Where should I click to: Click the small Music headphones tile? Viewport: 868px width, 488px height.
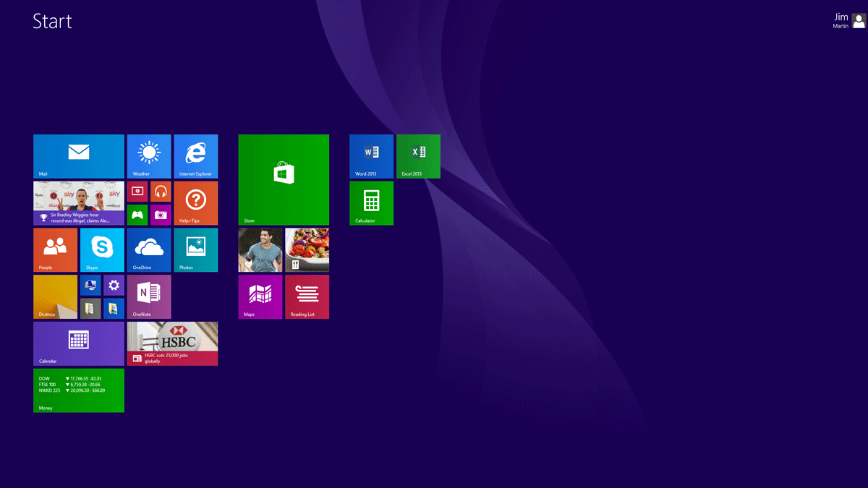point(161,192)
